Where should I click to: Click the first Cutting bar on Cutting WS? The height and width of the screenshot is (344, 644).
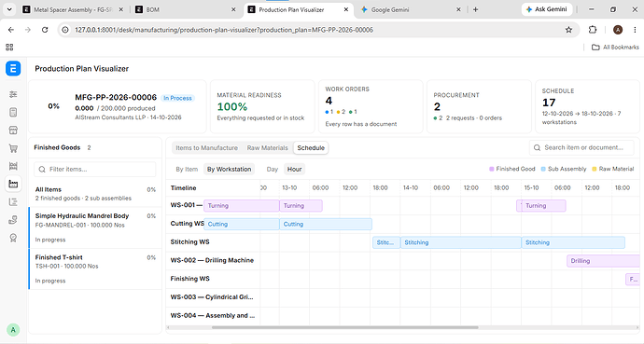click(242, 225)
